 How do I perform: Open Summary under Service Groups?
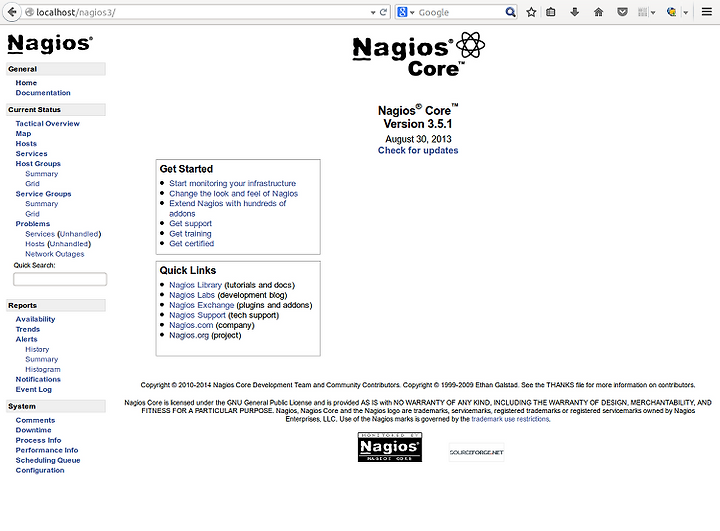(42, 203)
